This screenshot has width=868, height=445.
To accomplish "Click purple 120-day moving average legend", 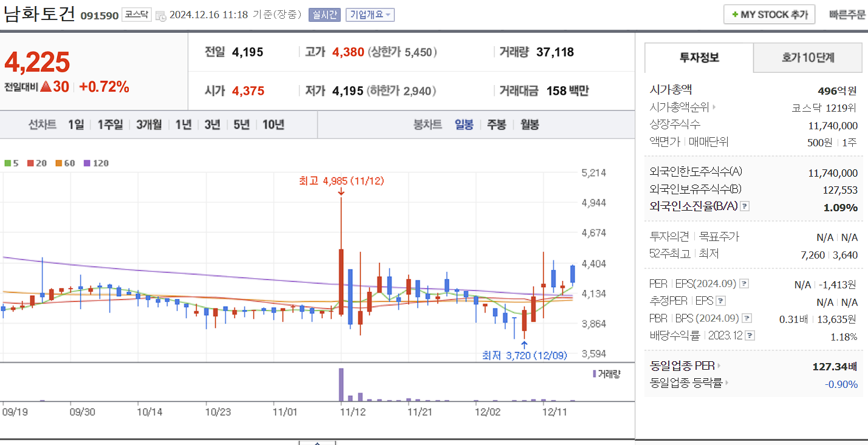I will [x=96, y=163].
